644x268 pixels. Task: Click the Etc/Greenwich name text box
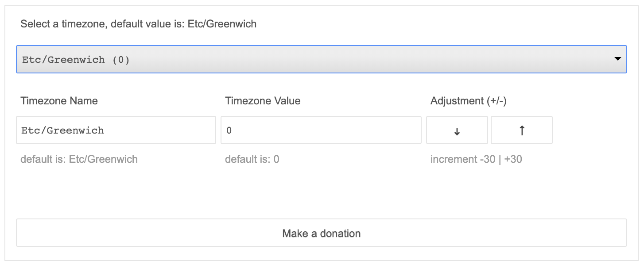click(116, 130)
